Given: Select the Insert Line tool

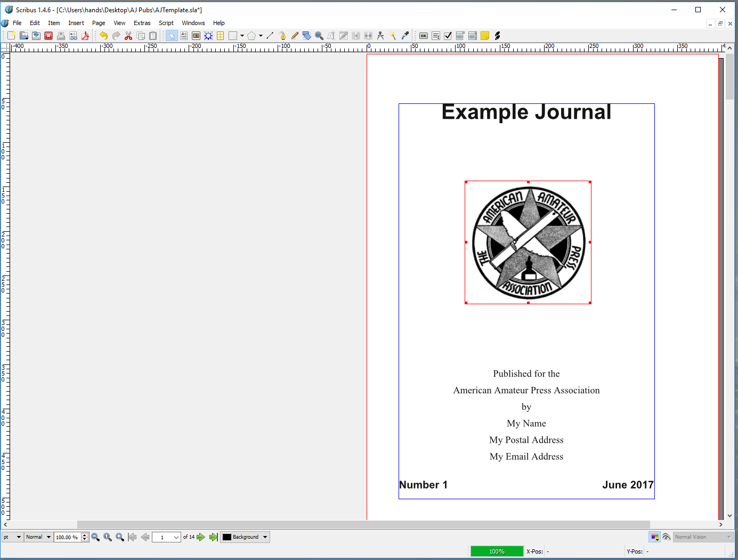Looking at the screenshot, I should 270,36.
